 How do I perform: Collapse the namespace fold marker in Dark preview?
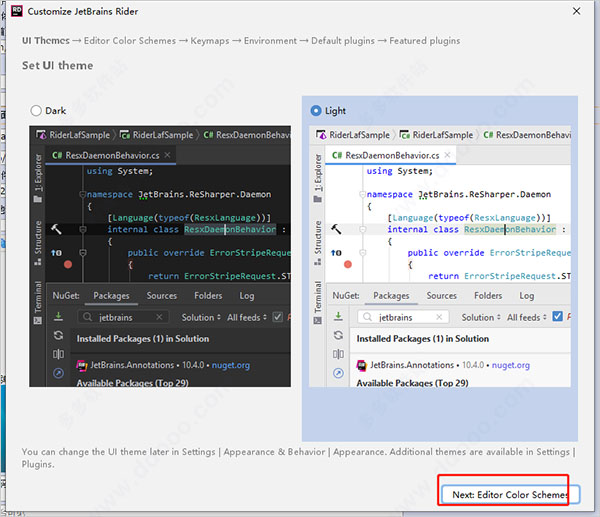[83, 194]
